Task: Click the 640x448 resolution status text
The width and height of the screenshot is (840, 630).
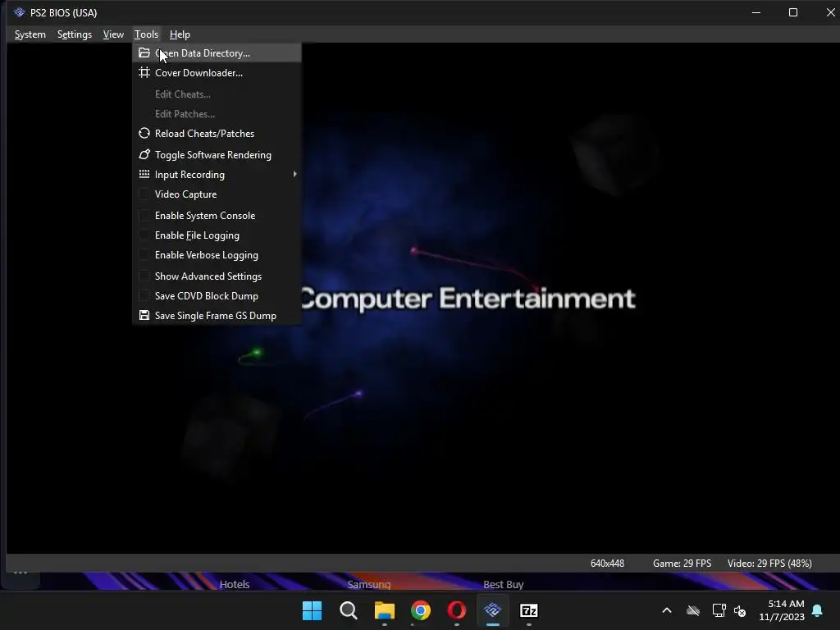Action: pyautogui.click(x=607, y=563)
